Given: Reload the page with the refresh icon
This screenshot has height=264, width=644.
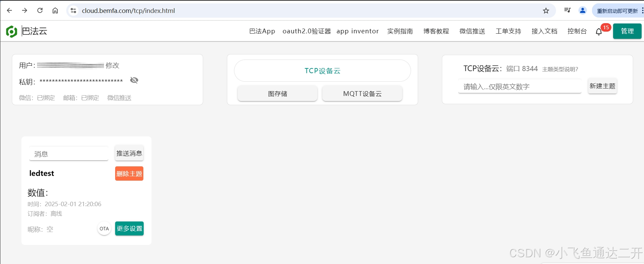Looking at the screenshot, I should click(40, 11).
